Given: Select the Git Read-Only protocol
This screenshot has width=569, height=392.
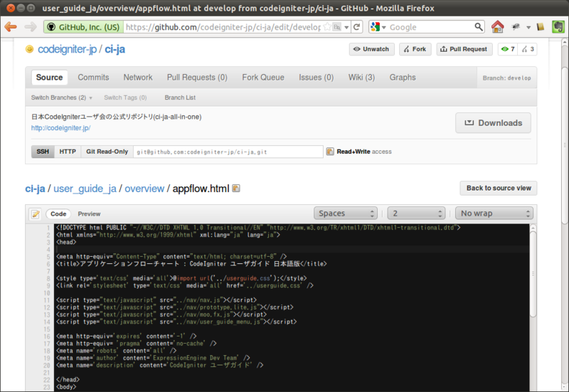Looking at the screenshot, I should click(x=107, y=152).
